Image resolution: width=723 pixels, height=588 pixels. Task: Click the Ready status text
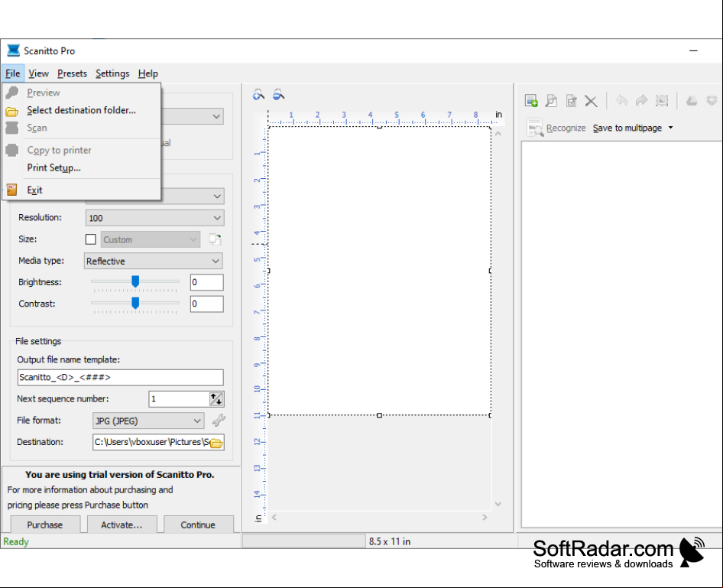[16, 541]
